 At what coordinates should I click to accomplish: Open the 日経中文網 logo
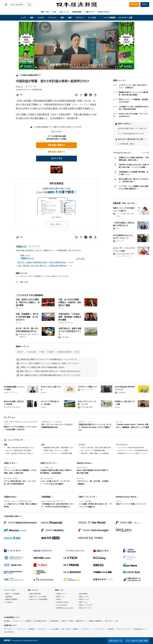click(50, 538)
